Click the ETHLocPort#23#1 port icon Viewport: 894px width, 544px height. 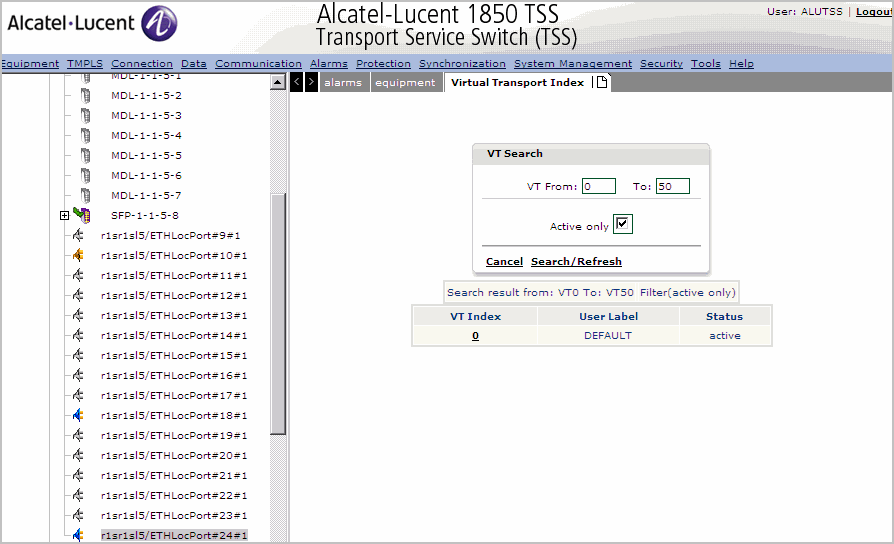tap(78, 514)
